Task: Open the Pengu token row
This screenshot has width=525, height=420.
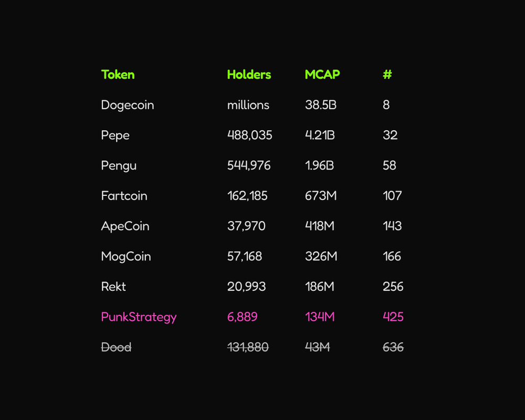Action: 119,166
